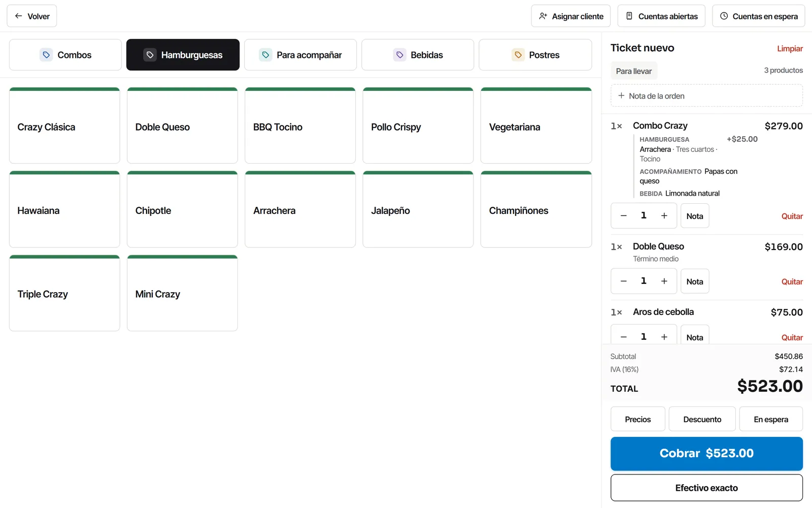The image size is (812, 508).
Task: Apply a Descuento to the ticket
Action: pos(702,419)
